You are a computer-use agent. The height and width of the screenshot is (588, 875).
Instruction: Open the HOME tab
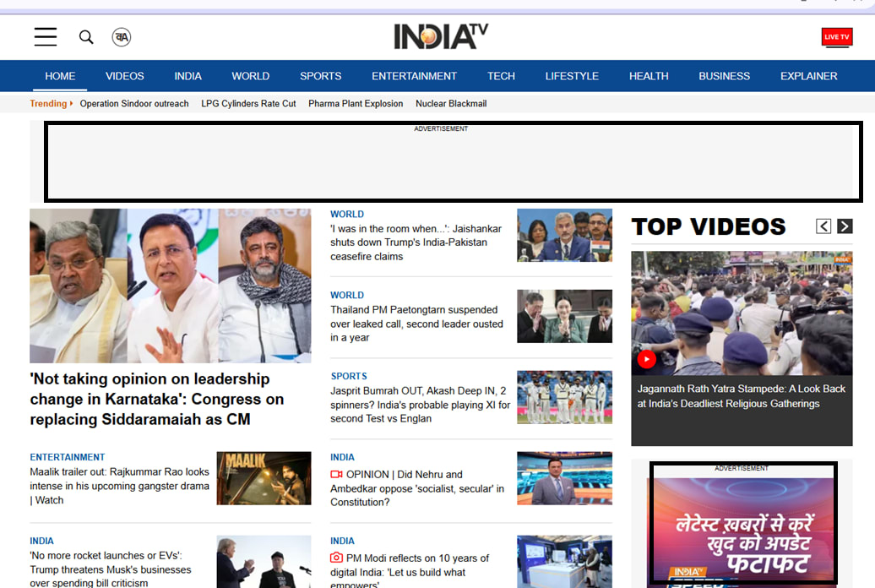pyautogui.click(x=60, y=76)
